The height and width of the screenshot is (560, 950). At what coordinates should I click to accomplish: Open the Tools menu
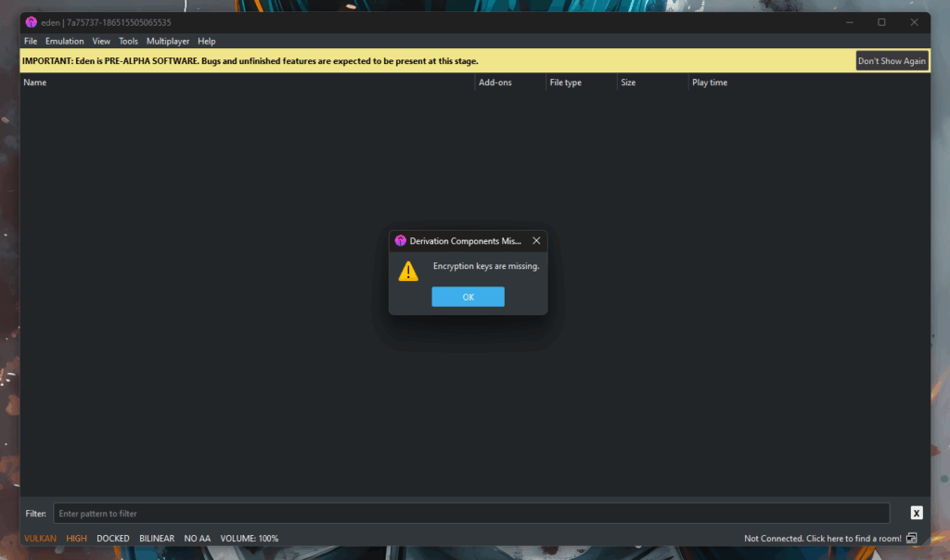tap(128, 41)
